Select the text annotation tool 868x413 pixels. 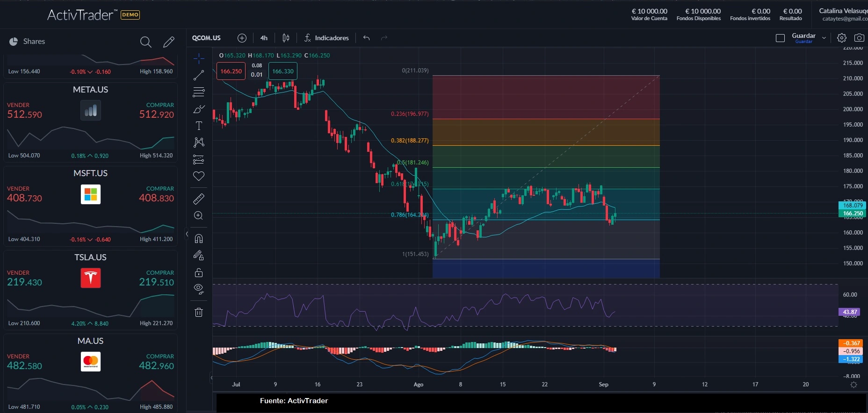coord(199,126)
